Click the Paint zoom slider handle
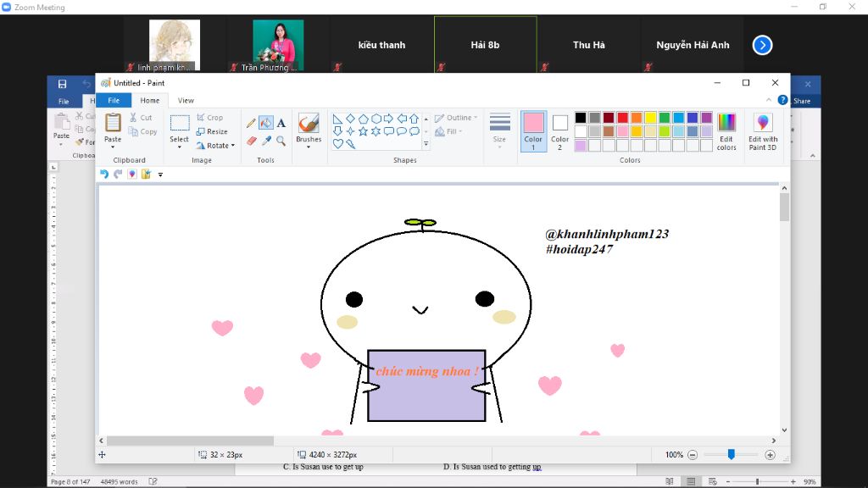 [x=732, y=454]
